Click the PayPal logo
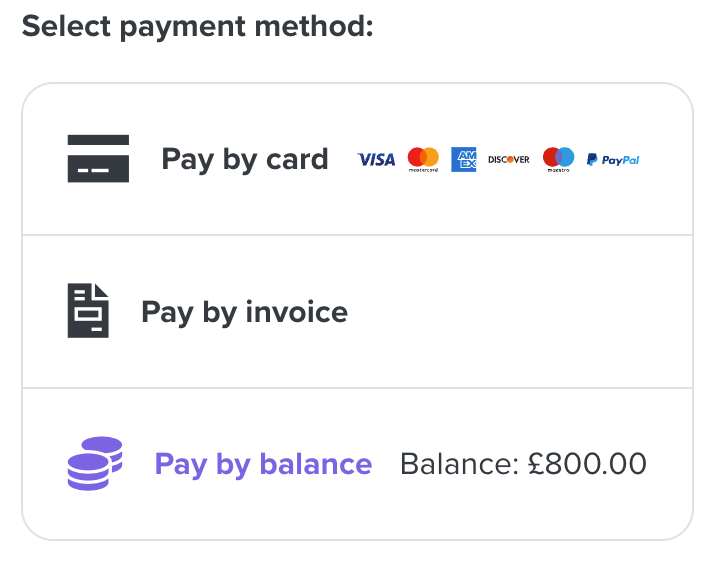 tap(613, 159)
